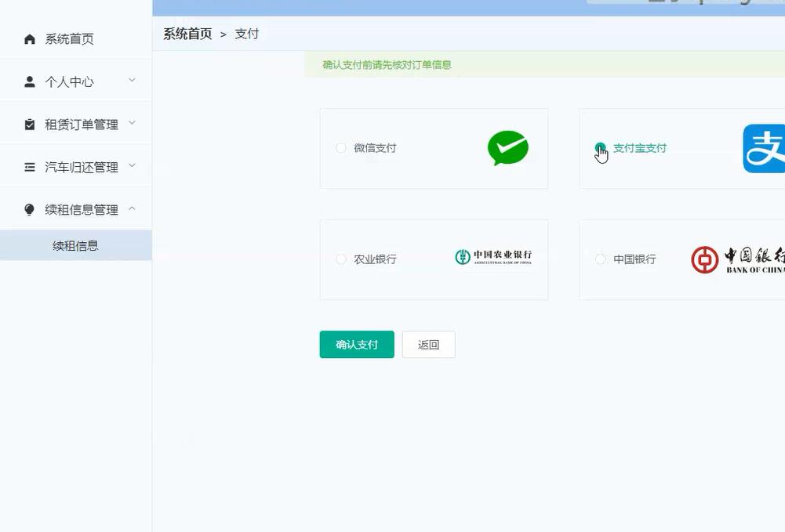This screenshot has height=532, width=785.
Task: Click the bulb icon beside 续租信息管理
Action: click(30, 209)
